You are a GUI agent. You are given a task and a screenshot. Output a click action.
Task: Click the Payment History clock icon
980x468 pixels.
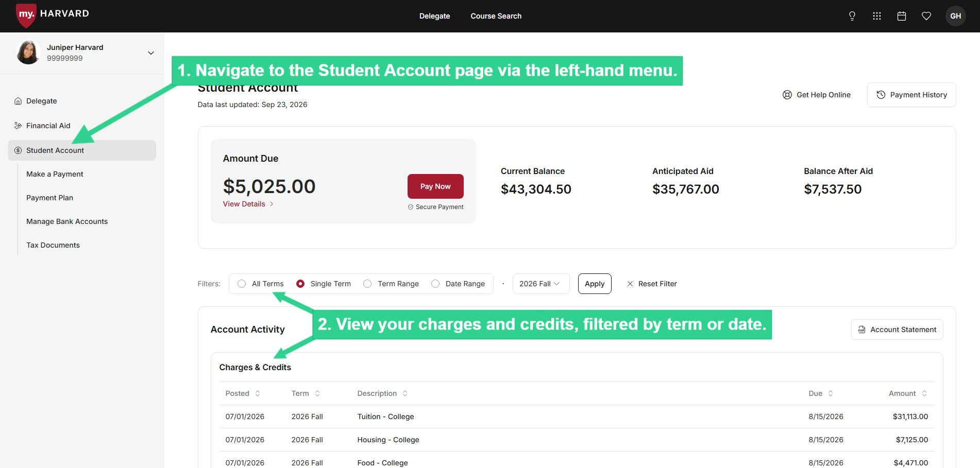click(881, 95)
